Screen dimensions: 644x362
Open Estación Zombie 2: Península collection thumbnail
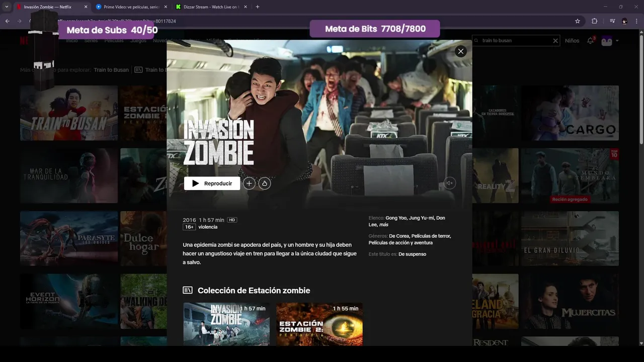[319, 324]
